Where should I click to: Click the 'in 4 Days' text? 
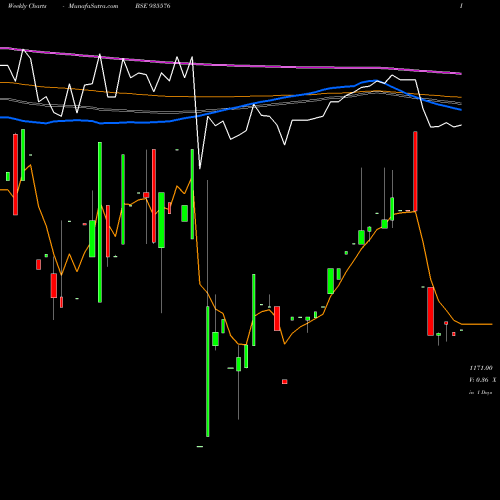point(481,393)
